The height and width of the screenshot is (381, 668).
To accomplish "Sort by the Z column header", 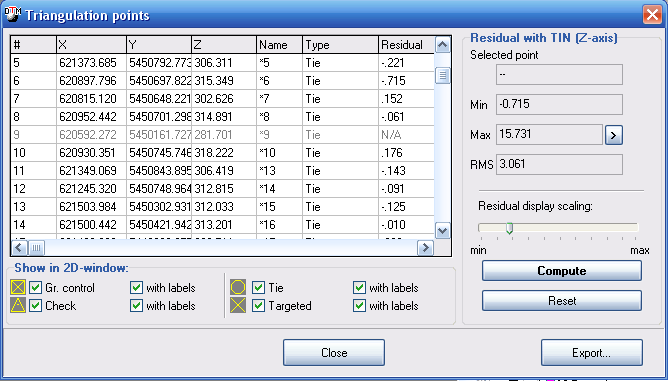I will [x=224, y=45].
